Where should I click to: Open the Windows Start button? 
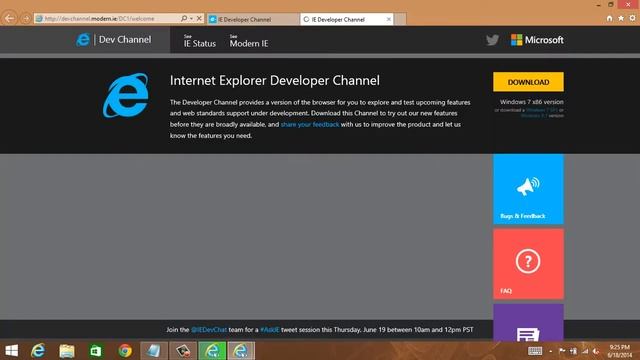pos(11,351)
